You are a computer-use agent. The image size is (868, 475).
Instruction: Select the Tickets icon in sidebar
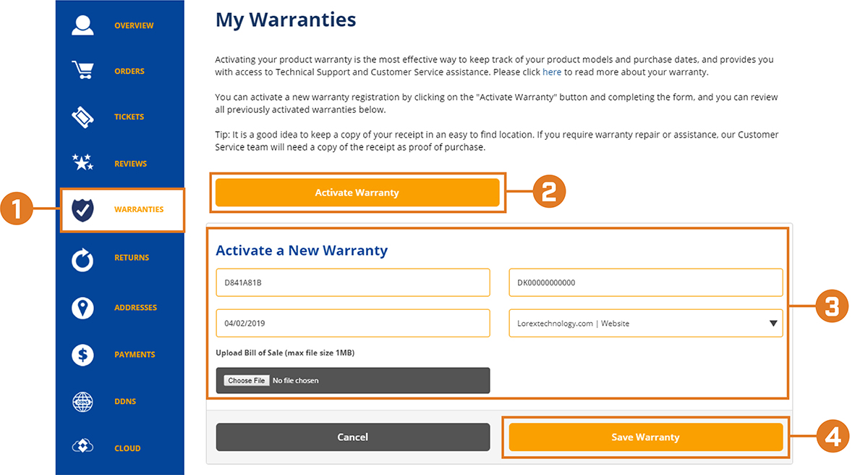[x=82, y=117]
